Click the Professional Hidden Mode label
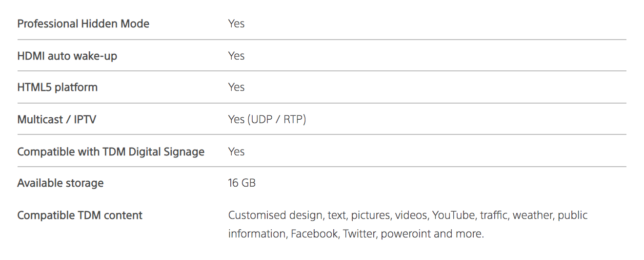Viewport: 644px width, 260px height. tap(83, 24)
